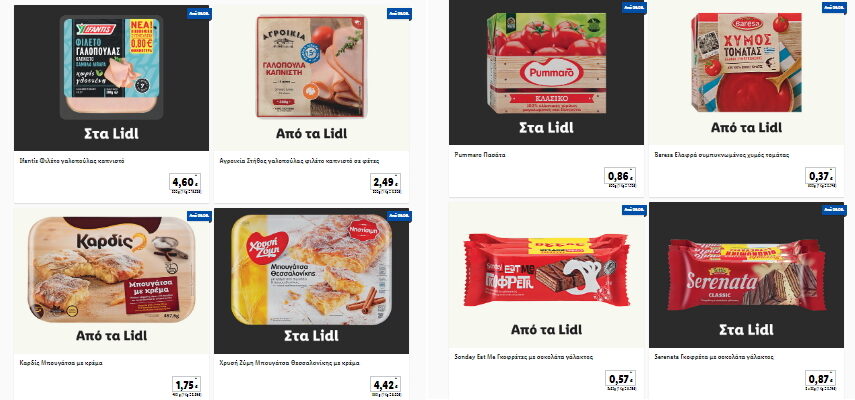
Task: Click blue date badge on Αγροικία turkey card
Action: click(399, 12)
